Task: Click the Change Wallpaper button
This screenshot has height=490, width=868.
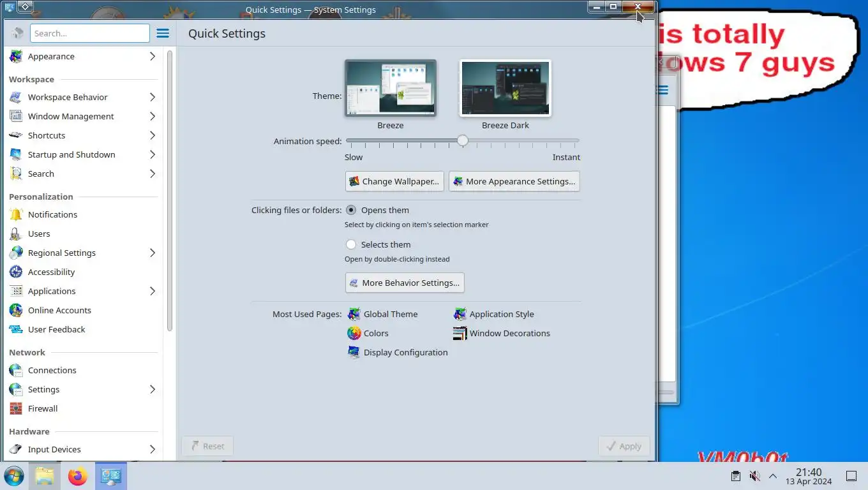Action: pos(394,181)
